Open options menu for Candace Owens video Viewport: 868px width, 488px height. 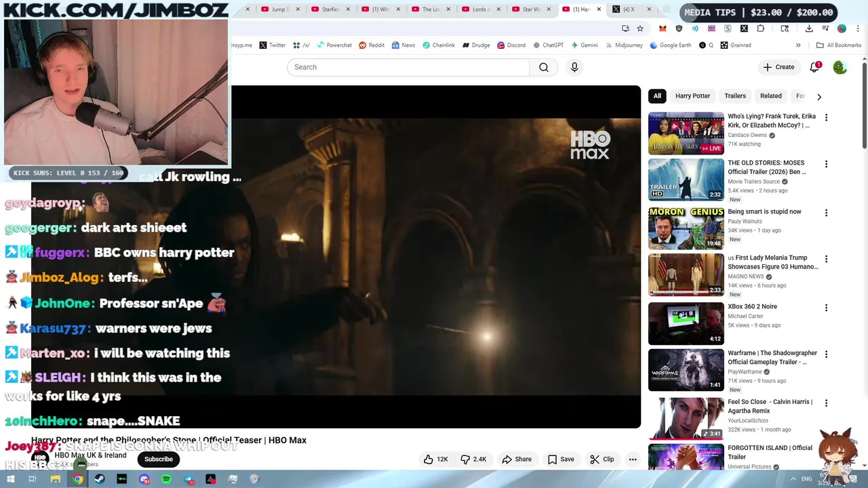click(826, 117)
